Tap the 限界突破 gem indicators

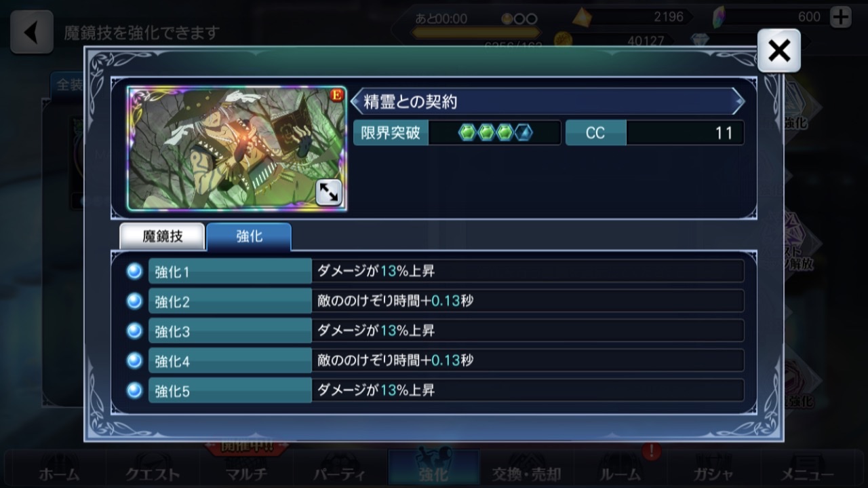(496, 132)
